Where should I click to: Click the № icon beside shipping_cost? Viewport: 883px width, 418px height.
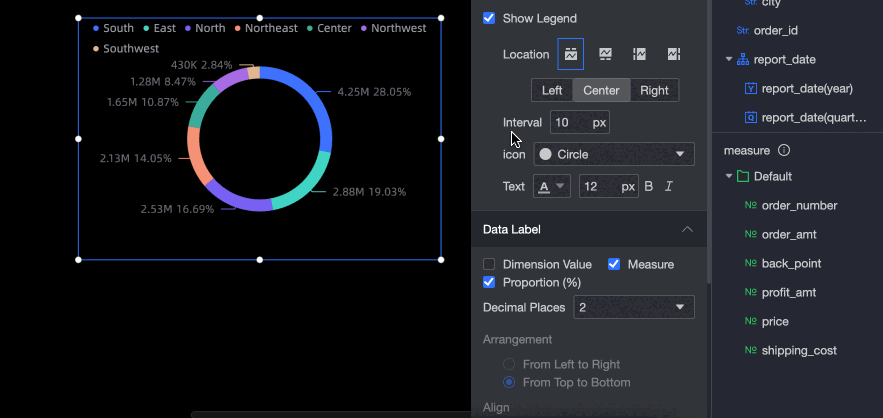[751, 350]
